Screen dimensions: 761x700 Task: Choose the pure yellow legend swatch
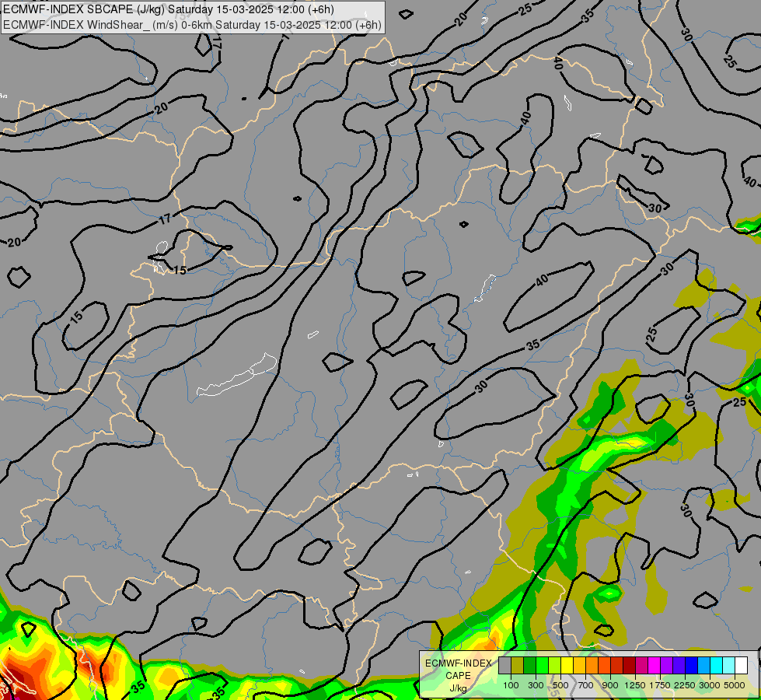click(567, 666)
